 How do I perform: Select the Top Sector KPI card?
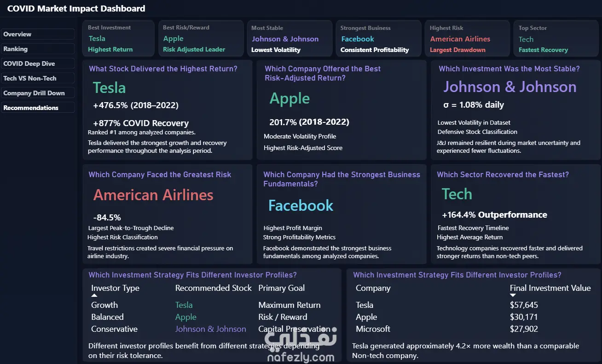coord(556,39)
